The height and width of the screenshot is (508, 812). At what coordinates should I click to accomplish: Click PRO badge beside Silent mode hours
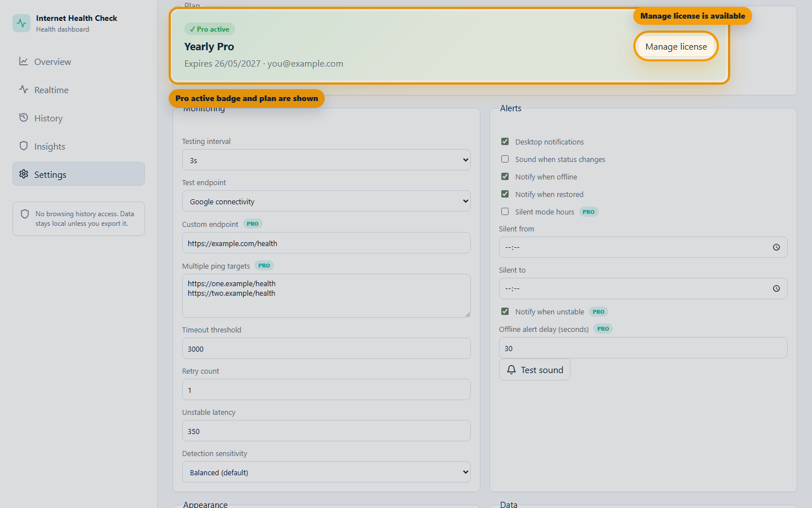point(589,212)
